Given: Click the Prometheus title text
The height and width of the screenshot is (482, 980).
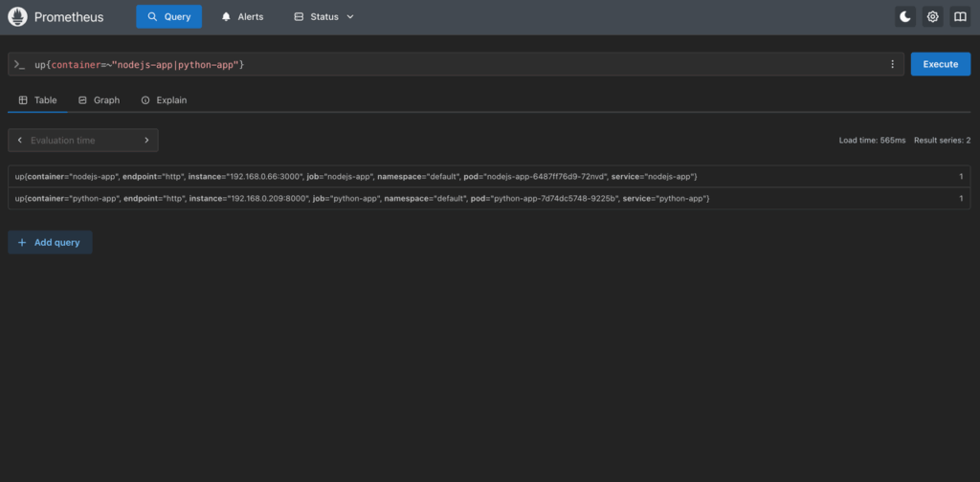Looking at the screenshot, I should (69, 17).
